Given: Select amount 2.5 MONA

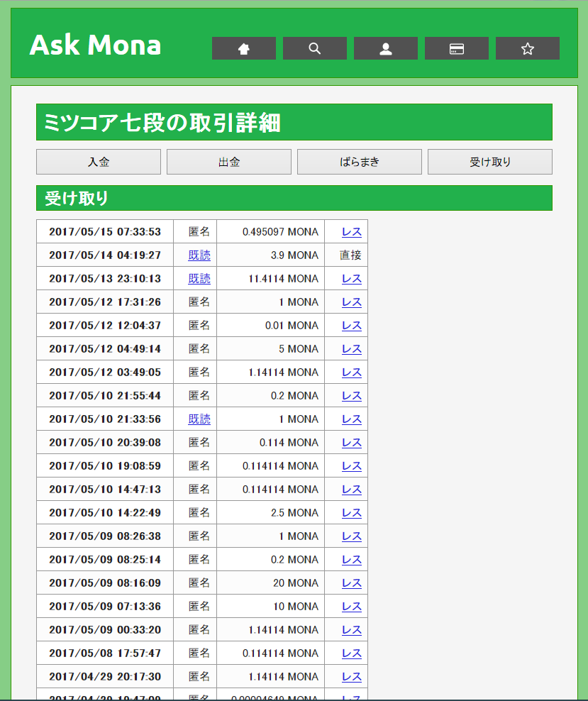Looking at the screenshot, I should click(294, 513).
